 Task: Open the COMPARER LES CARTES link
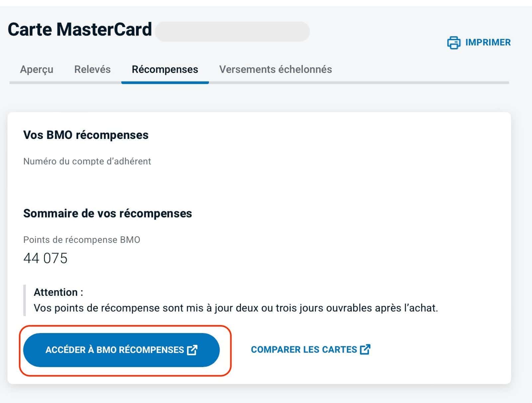(x=304, y=349)
